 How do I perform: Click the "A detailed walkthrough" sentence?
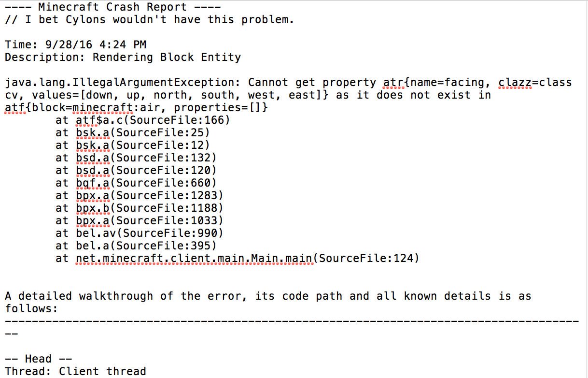coord(267,296)
